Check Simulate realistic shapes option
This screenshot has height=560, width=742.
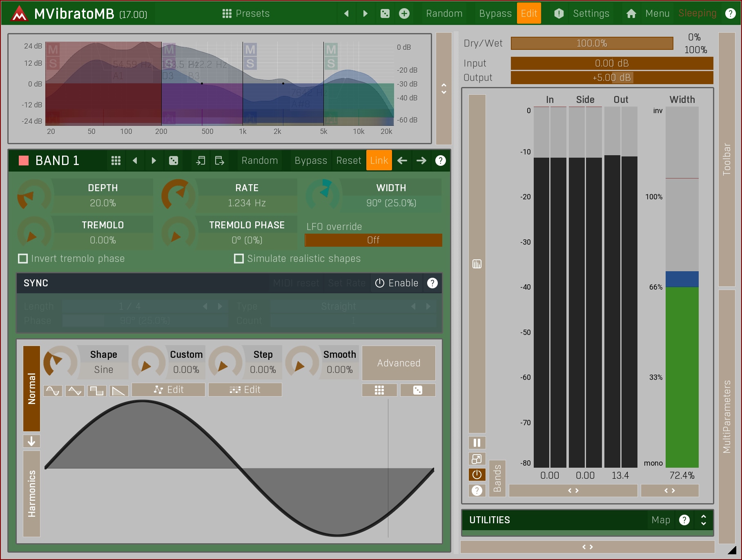pos(239,259)
